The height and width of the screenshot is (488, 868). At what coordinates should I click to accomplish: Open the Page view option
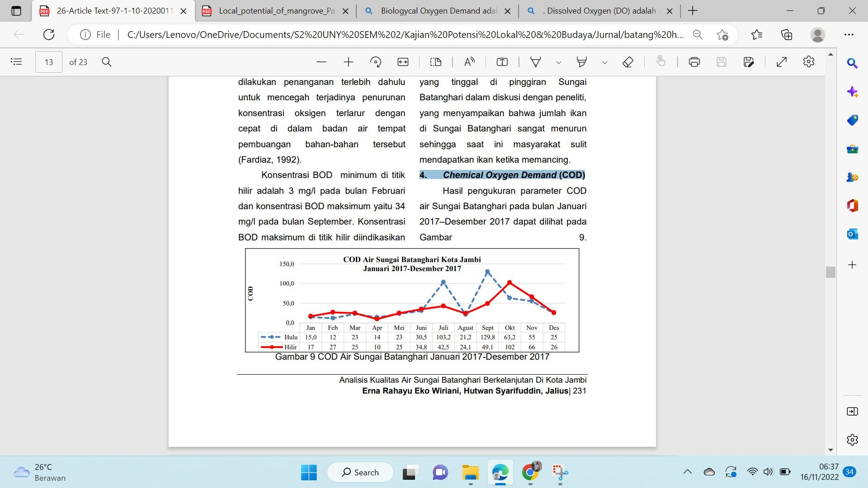[436, 62]
